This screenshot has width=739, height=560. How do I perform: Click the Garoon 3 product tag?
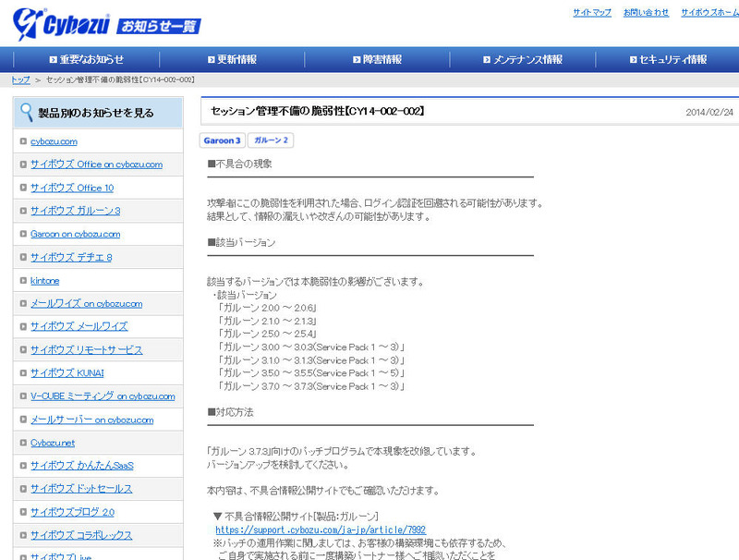(222, 140)
